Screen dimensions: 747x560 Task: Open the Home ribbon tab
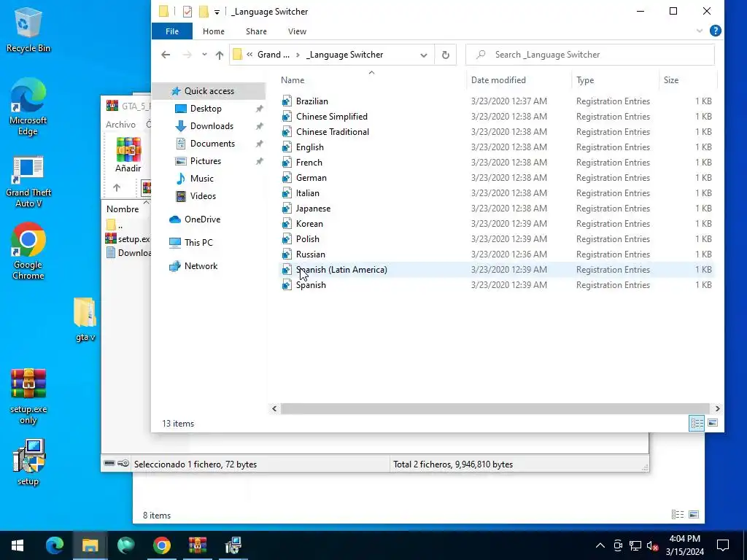pyautogui.click(x=214, y=31)
